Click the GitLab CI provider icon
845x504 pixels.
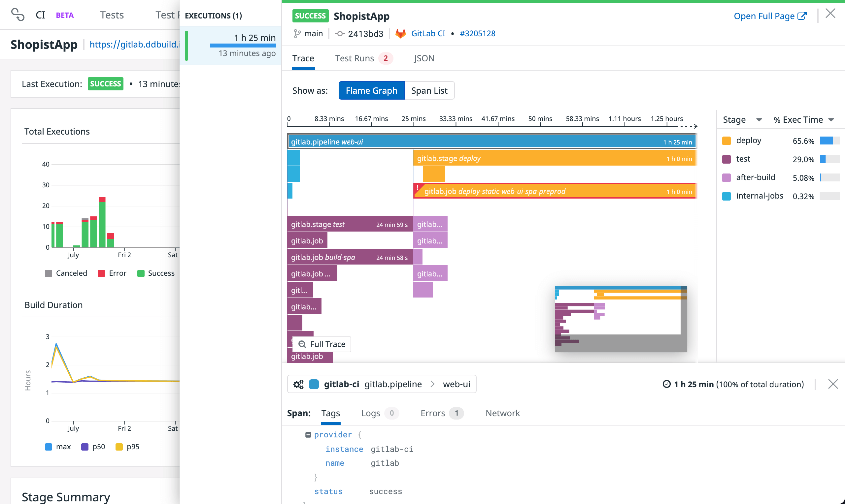coord(399,33)
